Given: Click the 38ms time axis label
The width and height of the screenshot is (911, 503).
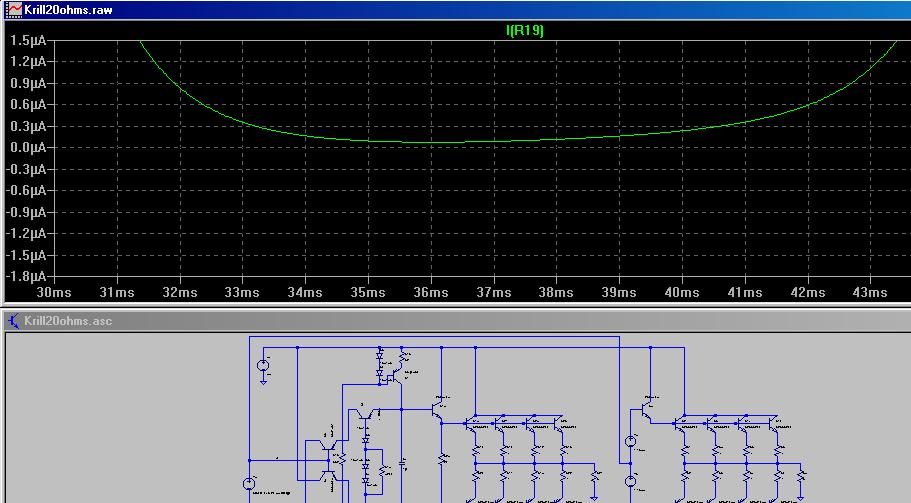Looking at the screenshot, I should 556,292.
